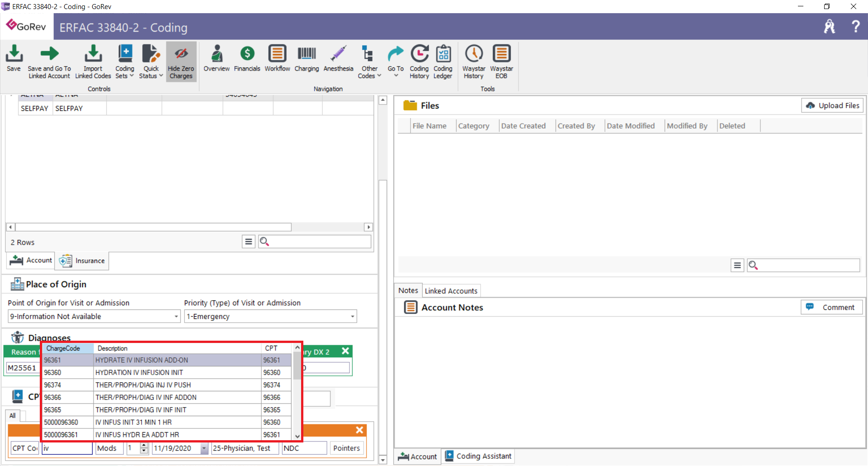Expand the Go To menu
Viewport: 868px width, 466px height.
(396, 62)
